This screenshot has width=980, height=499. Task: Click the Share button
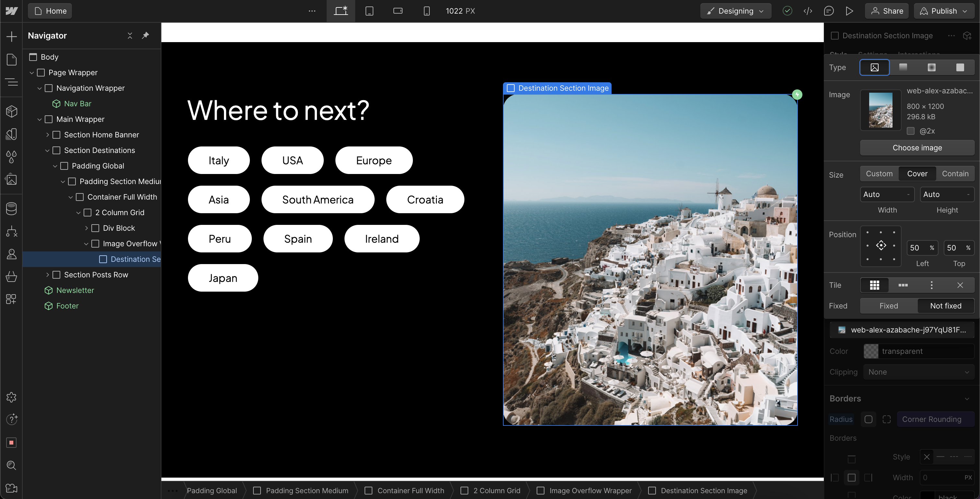point(886,11)
